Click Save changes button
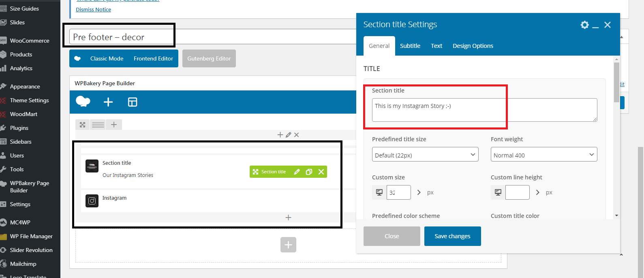644x278 pixels. click(452, 236)
